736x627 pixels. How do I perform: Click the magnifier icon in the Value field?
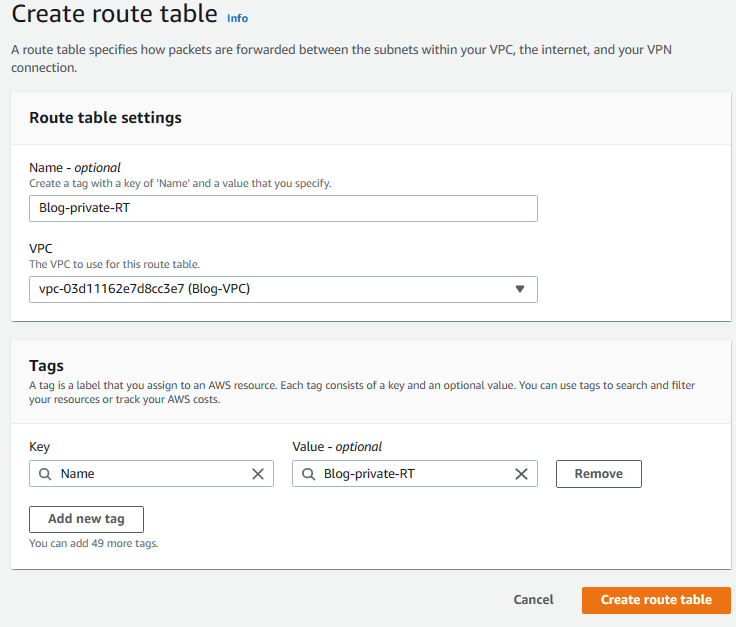point(308,474)
